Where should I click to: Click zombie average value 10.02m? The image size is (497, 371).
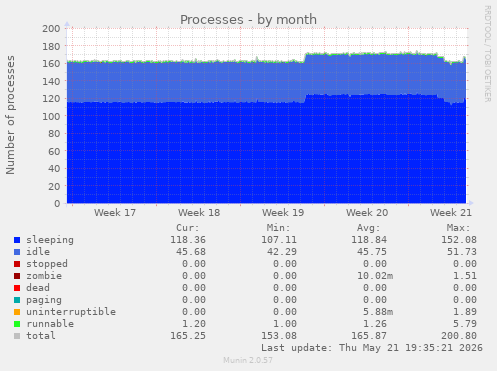click(x=375, y=276)
